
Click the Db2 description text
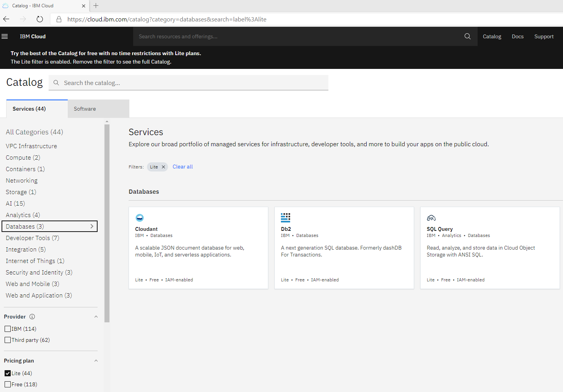pyautogui.click(x=341, y=251)
